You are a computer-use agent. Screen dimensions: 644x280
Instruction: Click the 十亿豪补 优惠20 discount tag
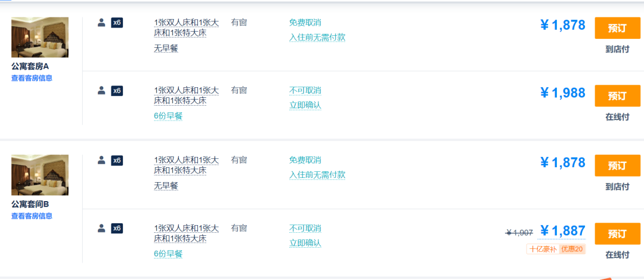(x=556, y=249)
